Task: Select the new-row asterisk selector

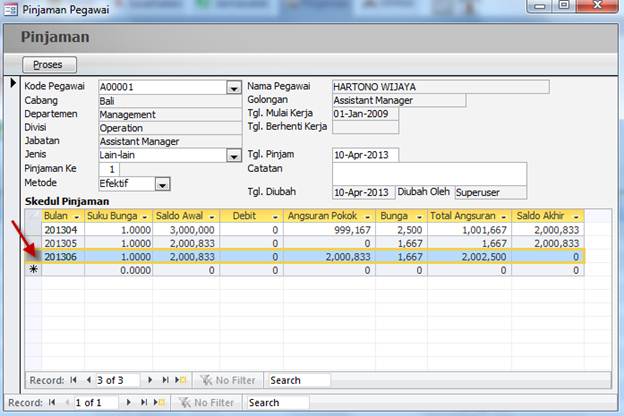Action: [33, 270]
